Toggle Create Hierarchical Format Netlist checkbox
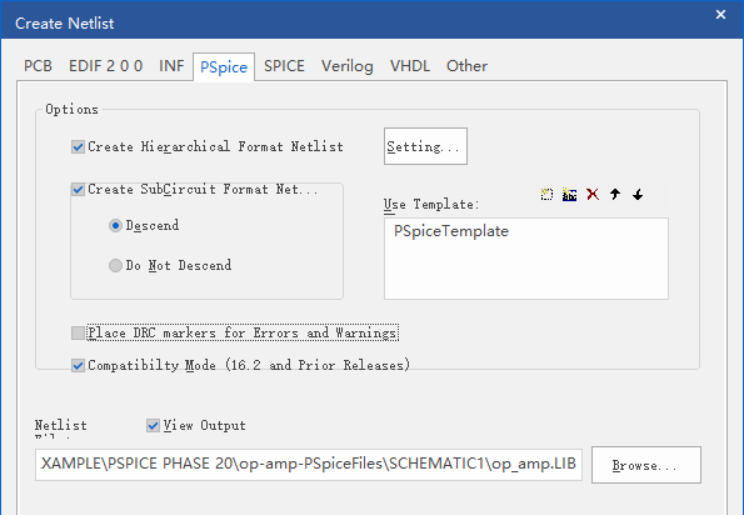This screenshot has width=744, height=515. [x=78, y=147]
